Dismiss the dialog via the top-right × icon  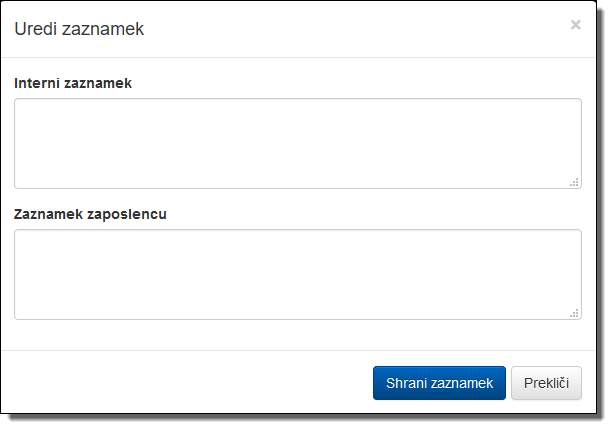pyautogui.click(x=575, y=25)
